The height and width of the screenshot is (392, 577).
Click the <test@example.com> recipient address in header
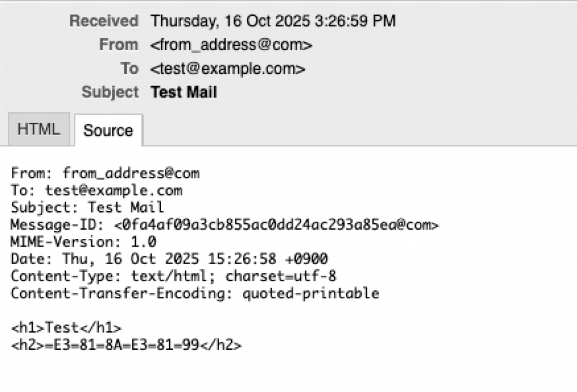(x=228, y=69)
